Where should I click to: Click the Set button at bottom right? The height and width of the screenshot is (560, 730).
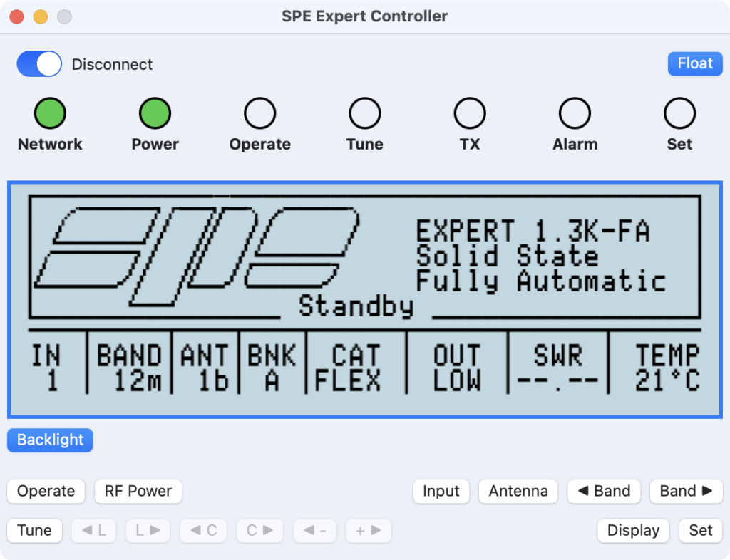tap(701, 531)
